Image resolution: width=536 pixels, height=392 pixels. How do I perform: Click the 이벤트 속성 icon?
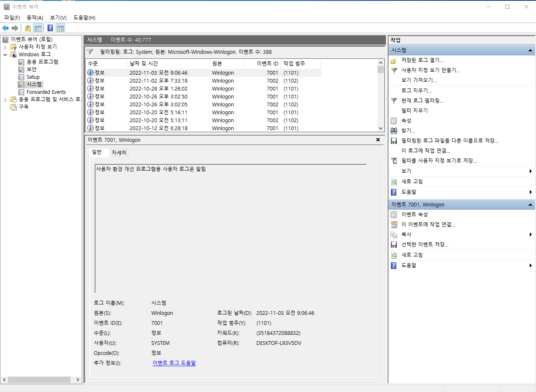click(393, 214)
